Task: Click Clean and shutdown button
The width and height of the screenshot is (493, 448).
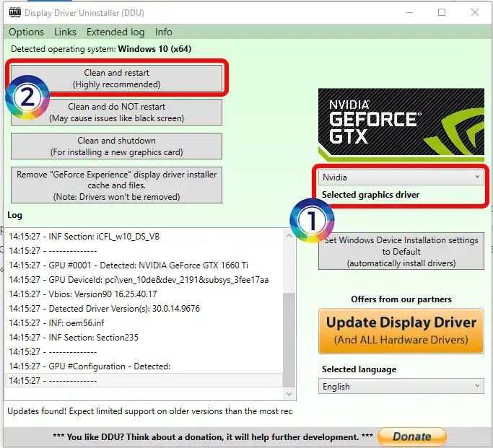Action: [116, 146]
